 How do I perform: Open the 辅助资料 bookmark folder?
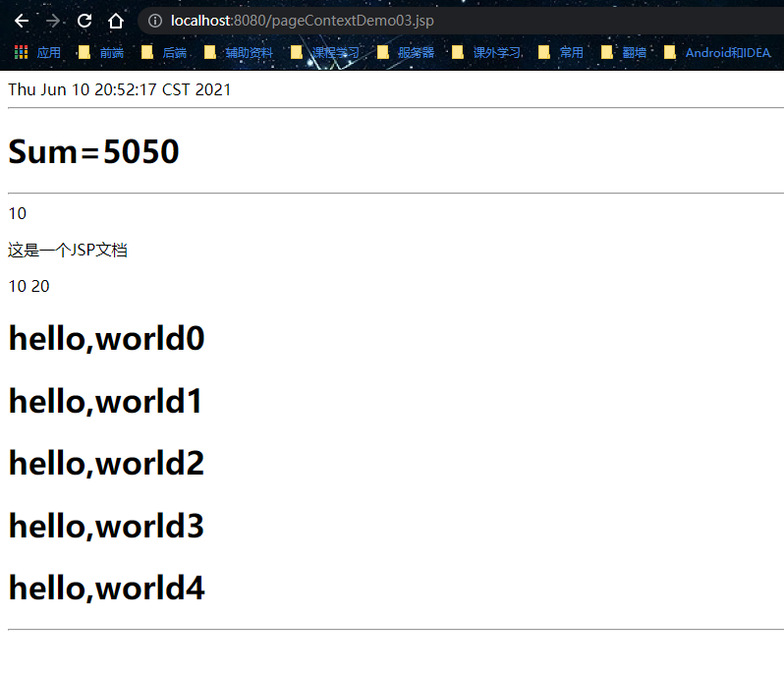tap(239, 52)
